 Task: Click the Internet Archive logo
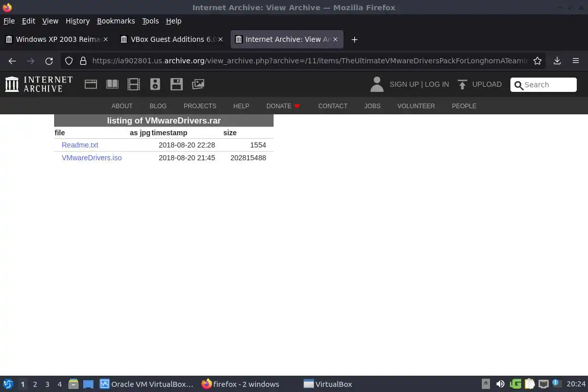pyautogui.click(x=39, y=84)
